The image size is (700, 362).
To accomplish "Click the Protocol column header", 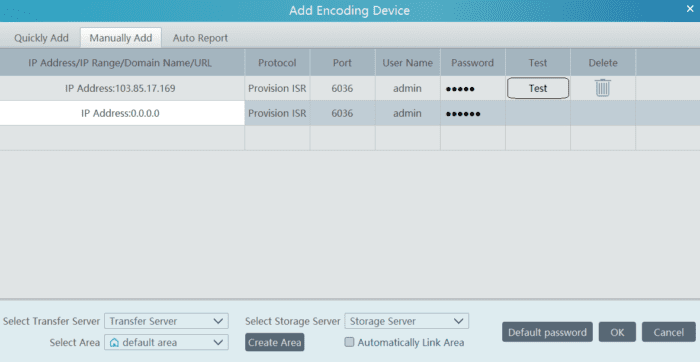I will point(277,63).
